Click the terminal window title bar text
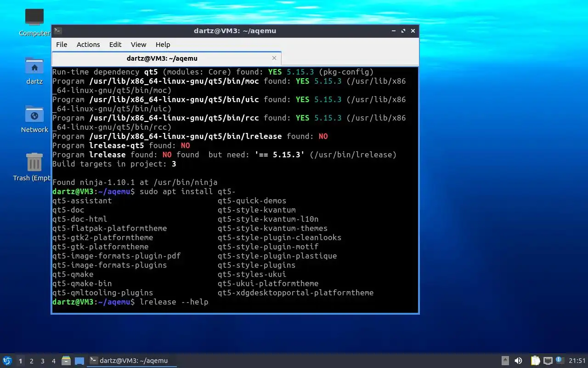 point(235,31)
